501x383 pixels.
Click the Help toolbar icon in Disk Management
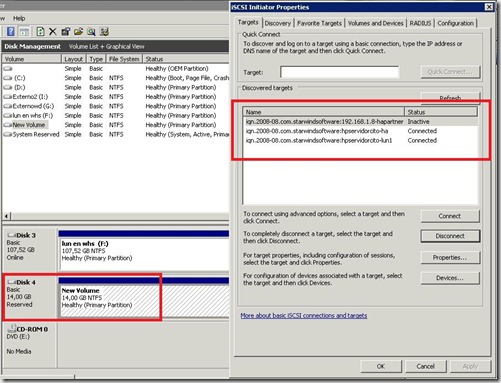coord(11,32)
